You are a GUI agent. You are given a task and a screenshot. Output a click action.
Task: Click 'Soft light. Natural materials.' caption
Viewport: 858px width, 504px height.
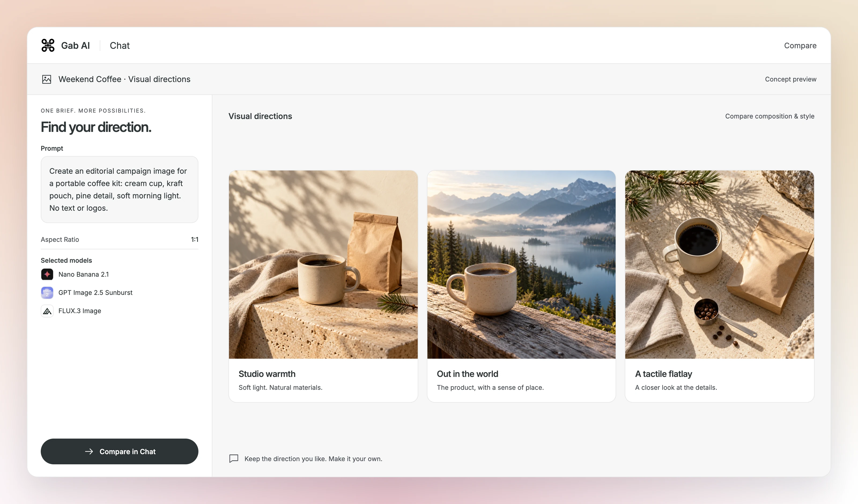[280, 387]
